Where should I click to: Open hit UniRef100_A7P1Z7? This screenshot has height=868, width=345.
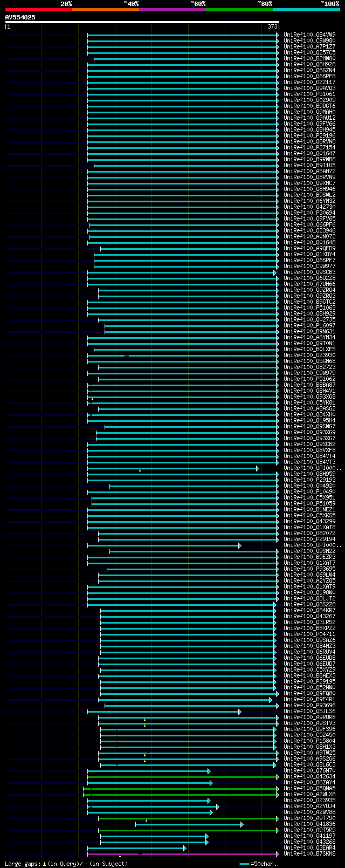(309, 47)
